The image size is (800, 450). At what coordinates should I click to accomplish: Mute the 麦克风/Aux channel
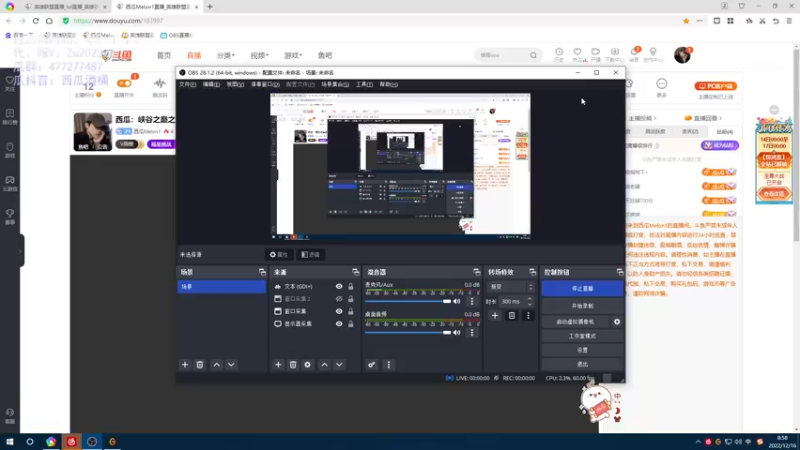pos(457,302)
